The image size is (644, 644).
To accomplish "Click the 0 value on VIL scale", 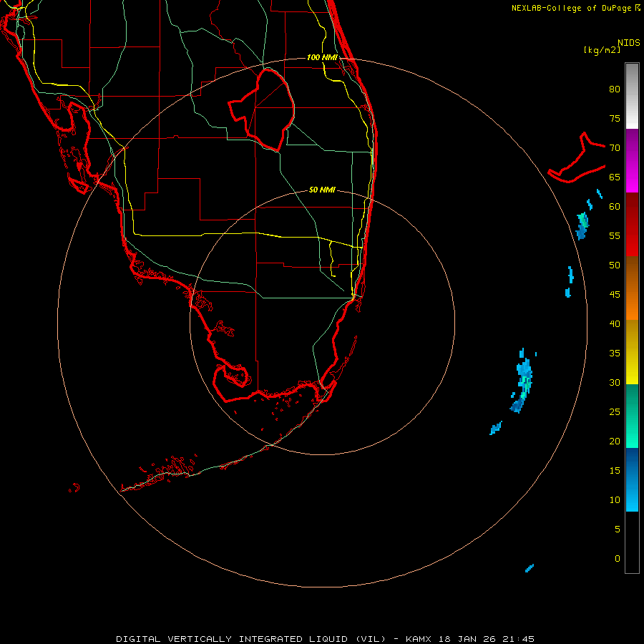I will 618,559.
